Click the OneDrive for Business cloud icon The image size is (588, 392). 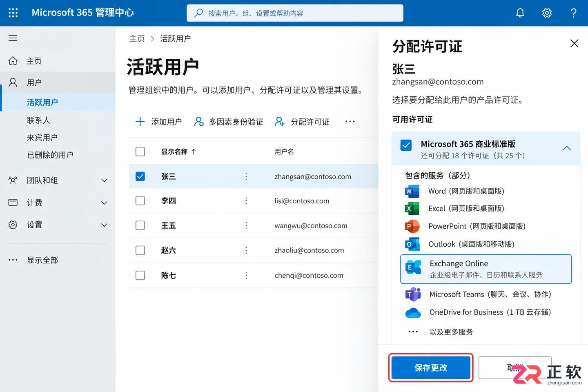tap(413, 313)
